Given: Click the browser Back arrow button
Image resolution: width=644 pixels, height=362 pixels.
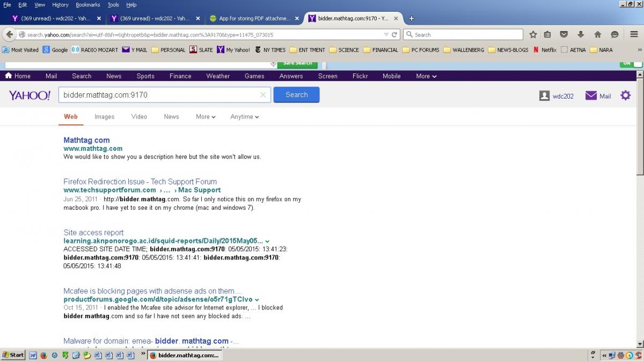Looking at the screenshot, I should (9, 34).
